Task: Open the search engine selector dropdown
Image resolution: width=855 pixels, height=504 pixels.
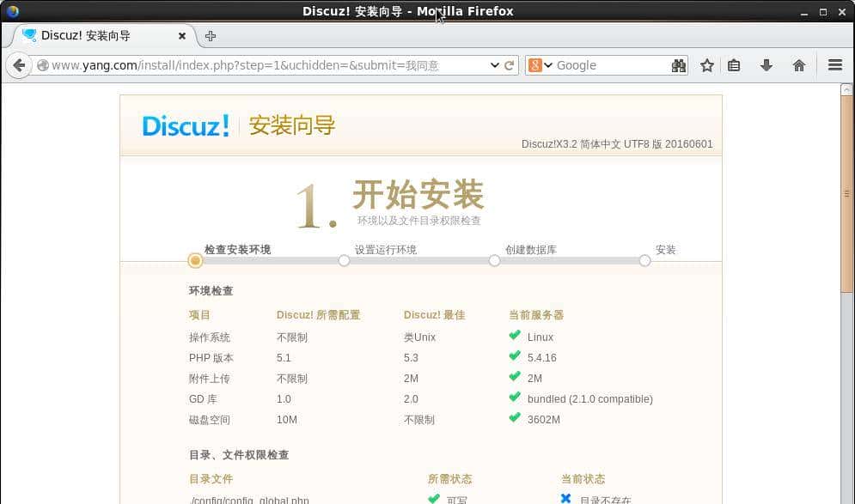Action: [540, 65]
